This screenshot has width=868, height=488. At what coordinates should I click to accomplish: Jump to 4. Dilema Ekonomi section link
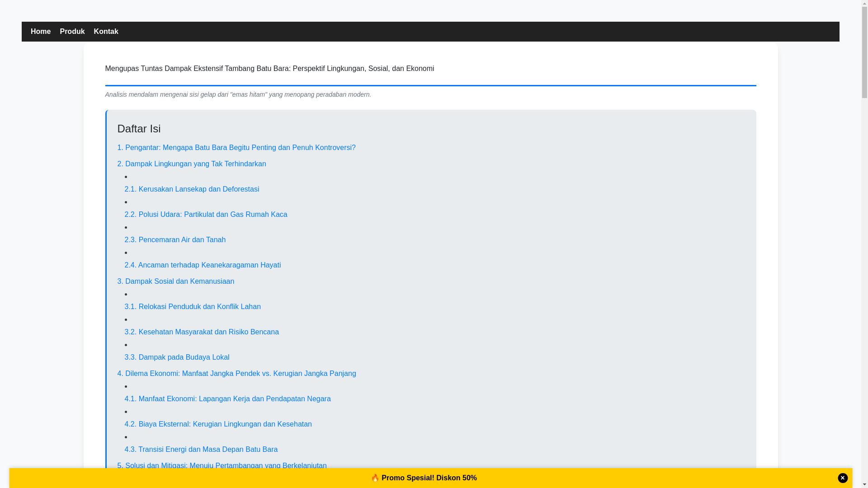coord(237,374)
